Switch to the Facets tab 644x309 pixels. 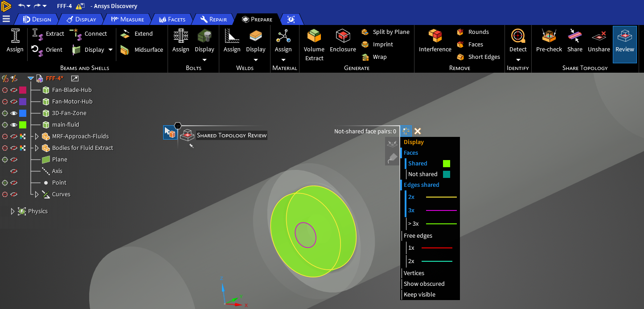(172, 19)
